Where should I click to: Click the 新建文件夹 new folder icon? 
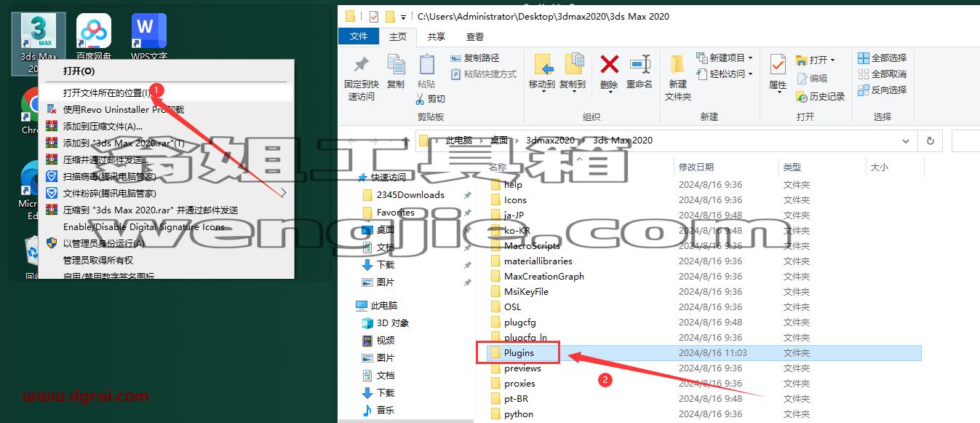tap(677, 64)
